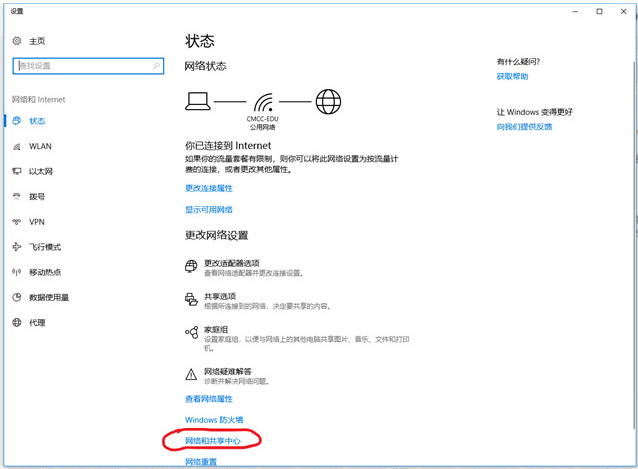Click the 更改连接属性 link
638x469 pixels.
pyautogui.click(x=209, y=187)
